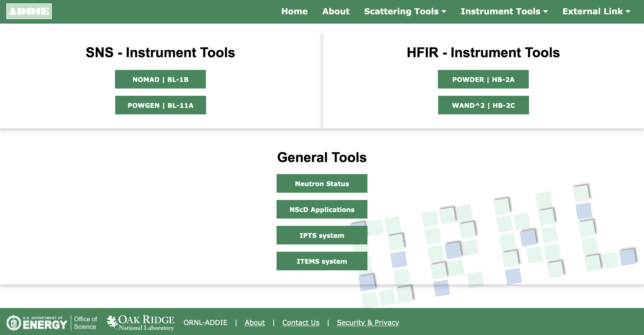
Task: Open the Home page
Action: point(294,11)
